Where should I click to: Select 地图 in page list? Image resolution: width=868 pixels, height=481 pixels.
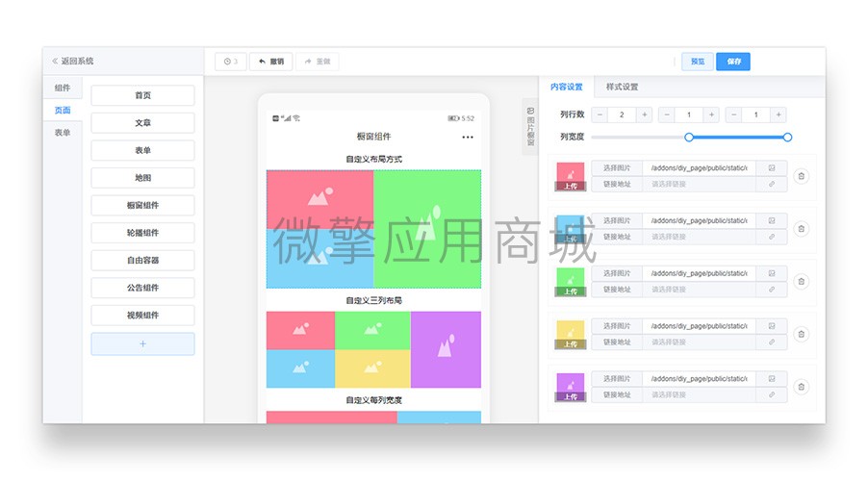pyautogui.click(x=142, y=178)
